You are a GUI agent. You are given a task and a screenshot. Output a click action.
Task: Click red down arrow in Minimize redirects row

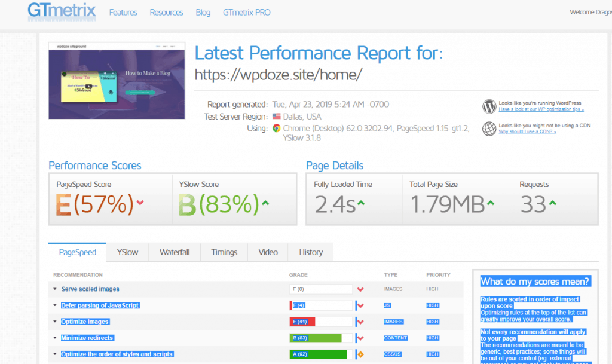(x=360, y=338)
